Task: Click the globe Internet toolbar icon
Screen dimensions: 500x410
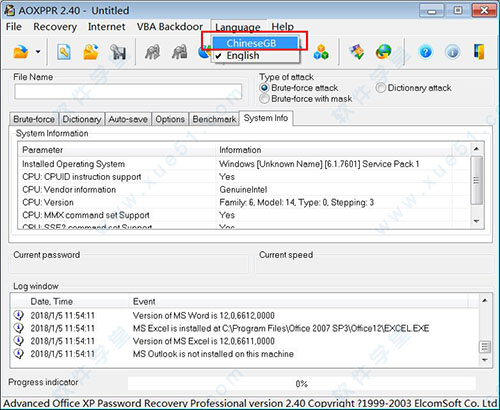Action: coord(384,52)
